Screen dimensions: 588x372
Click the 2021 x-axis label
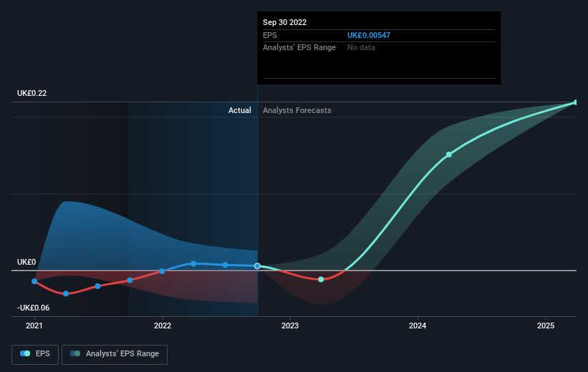(x=34, y=326)
